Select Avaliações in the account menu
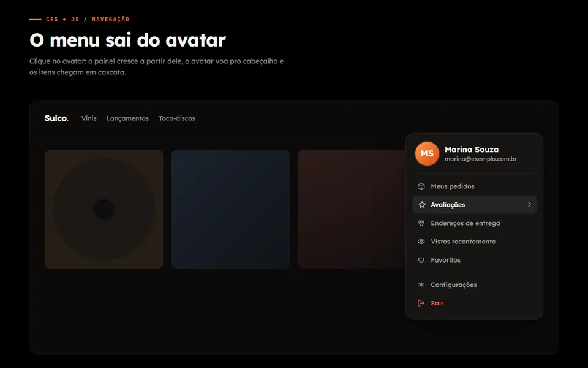This screenshot has height=368, width=588. 474,205
